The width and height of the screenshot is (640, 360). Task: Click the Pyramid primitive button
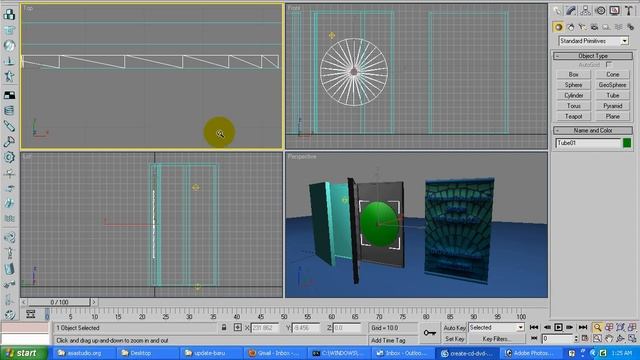click(613, 106)
